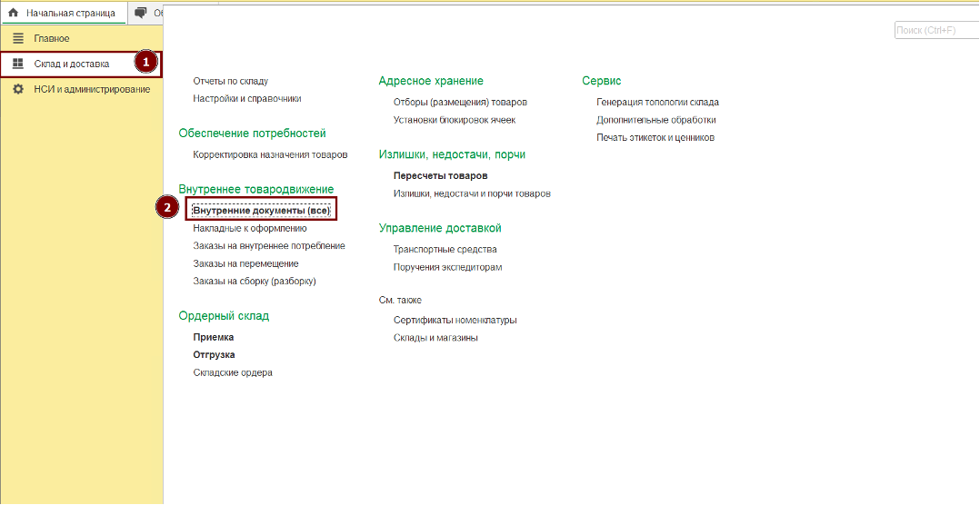Click the home icon on the start tab
The height and width of the screenshot is (505, 980).
tap(13, 13)
